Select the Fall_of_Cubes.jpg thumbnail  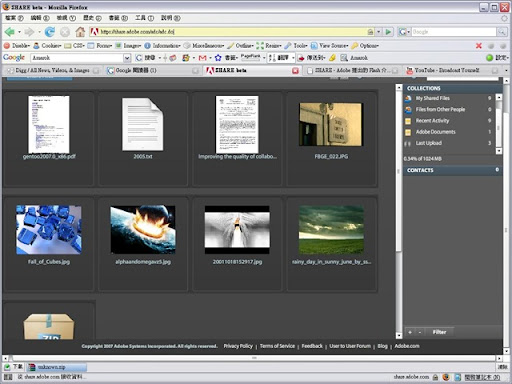coord(49,229)
